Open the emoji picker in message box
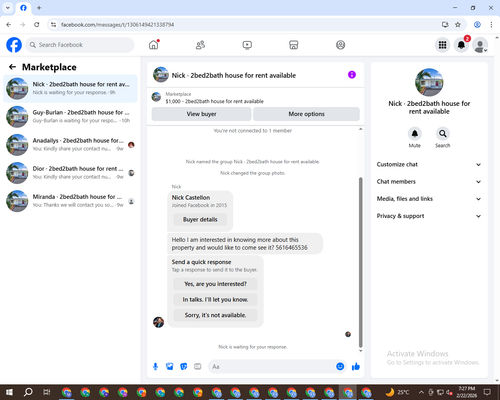The height and width of the screenshot is (400, 500). (x=340, y=366)
